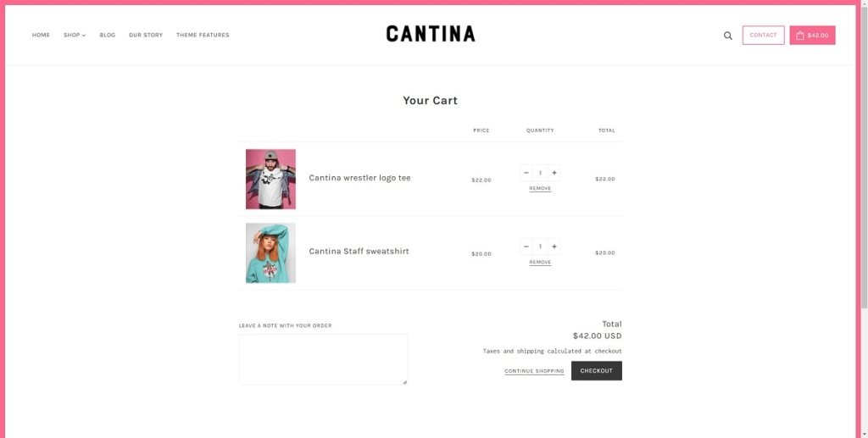The width and height of the screenshot is (868, 438).
Task: Click the order note text area
Action: 323,359
